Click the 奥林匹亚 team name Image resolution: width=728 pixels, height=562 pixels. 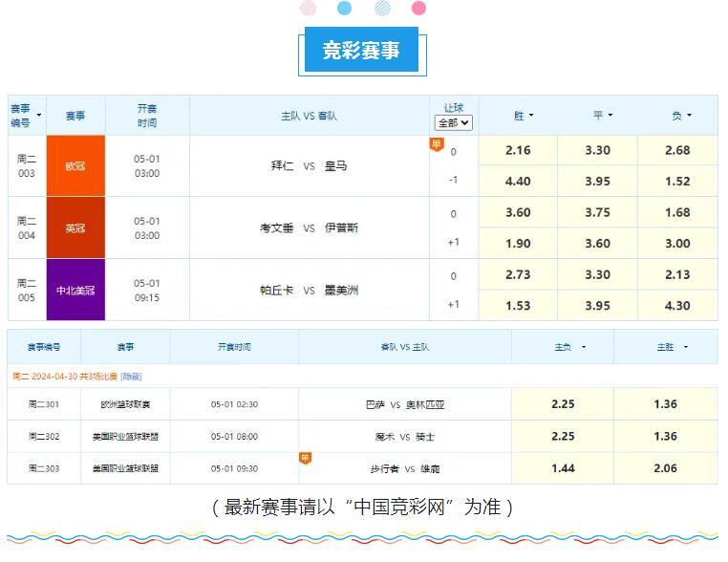[425, 404]
